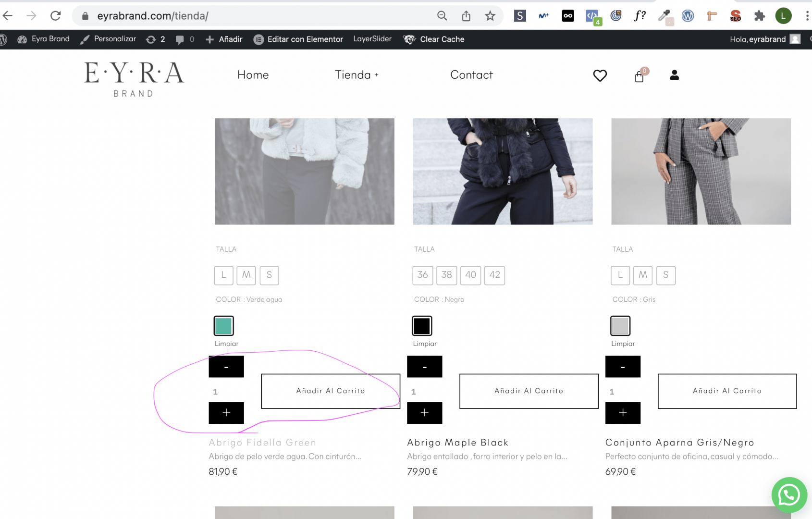The image size is (812, 519).
Task: Open Conjunto Aparna Gris/Negro product title
Action: tap(680, 443)
